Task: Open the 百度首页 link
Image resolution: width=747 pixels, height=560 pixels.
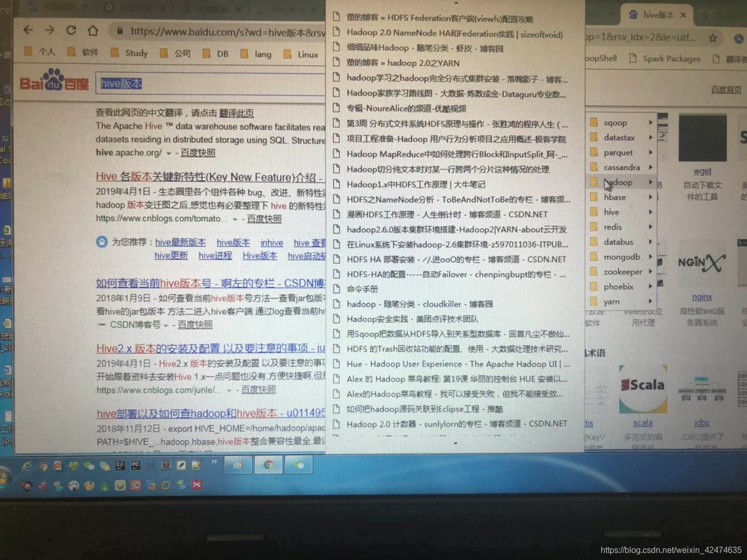Action: [726, 90]
